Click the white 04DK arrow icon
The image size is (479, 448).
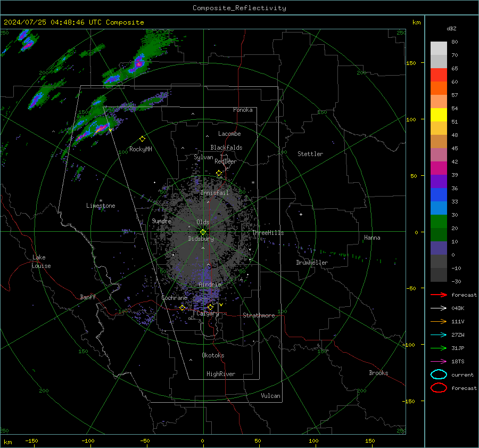(x=439, y=308)
